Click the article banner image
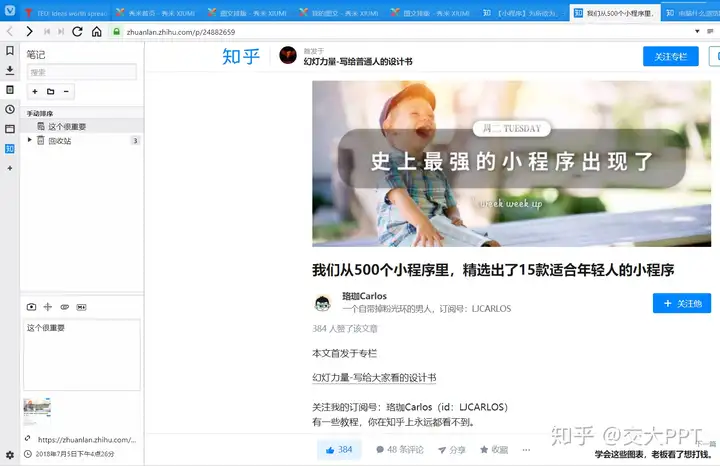The width and height of the screenshot is (720, 466). tap(512, 163)
